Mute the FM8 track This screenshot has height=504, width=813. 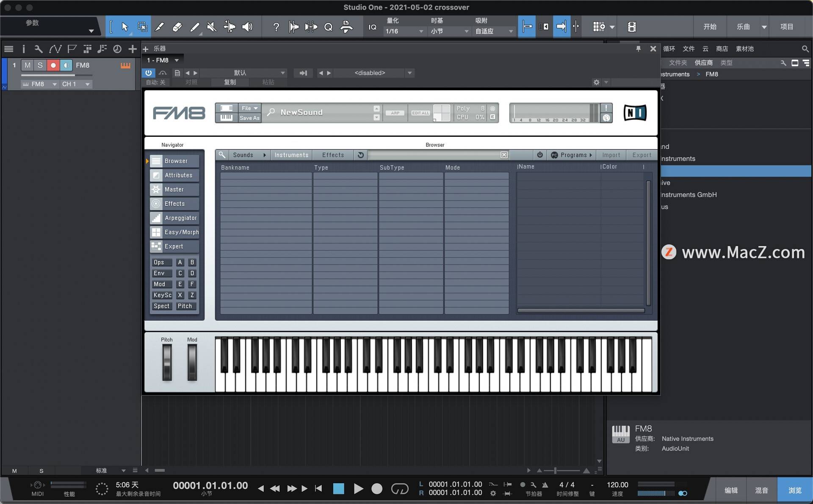[x=28, y=65]
